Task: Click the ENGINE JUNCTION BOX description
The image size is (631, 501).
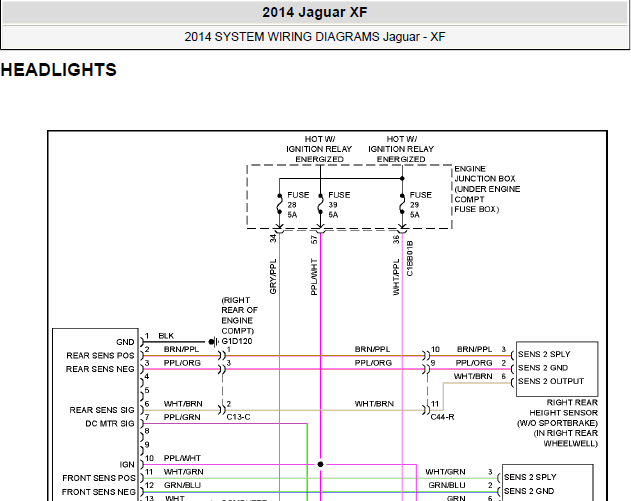Action: [x=487, y=189]
